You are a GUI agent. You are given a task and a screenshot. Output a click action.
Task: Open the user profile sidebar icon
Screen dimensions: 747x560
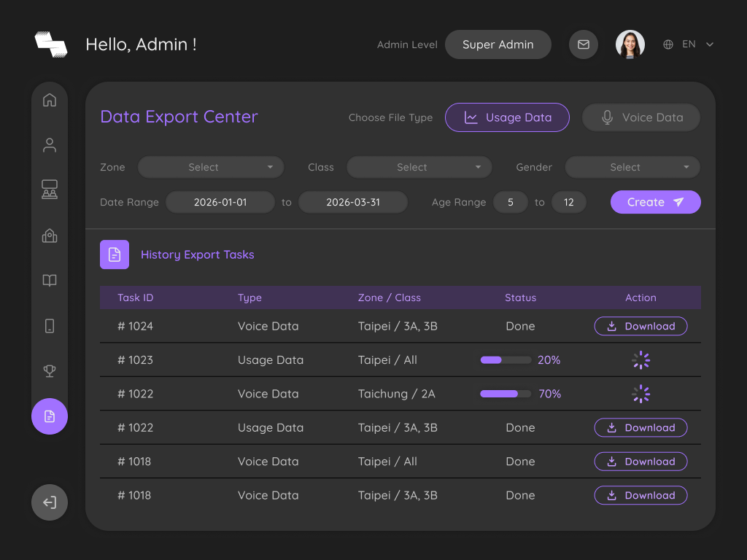click(x=50, y=145)
